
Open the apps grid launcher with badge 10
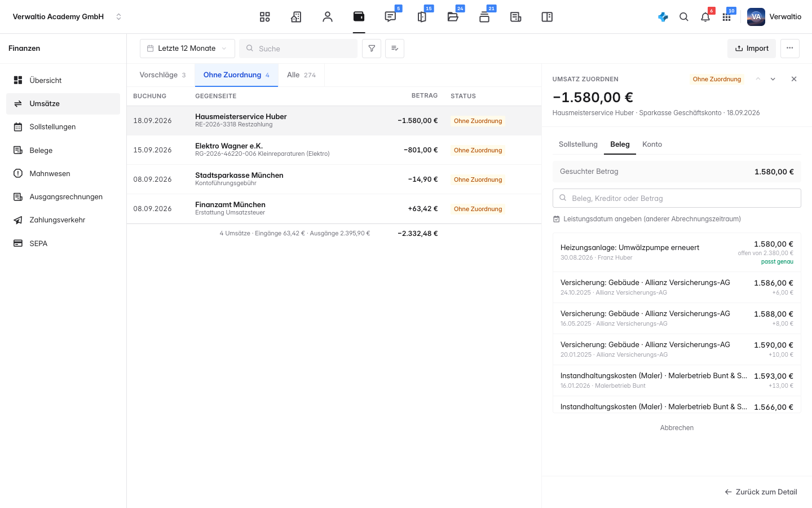[727, 17]
